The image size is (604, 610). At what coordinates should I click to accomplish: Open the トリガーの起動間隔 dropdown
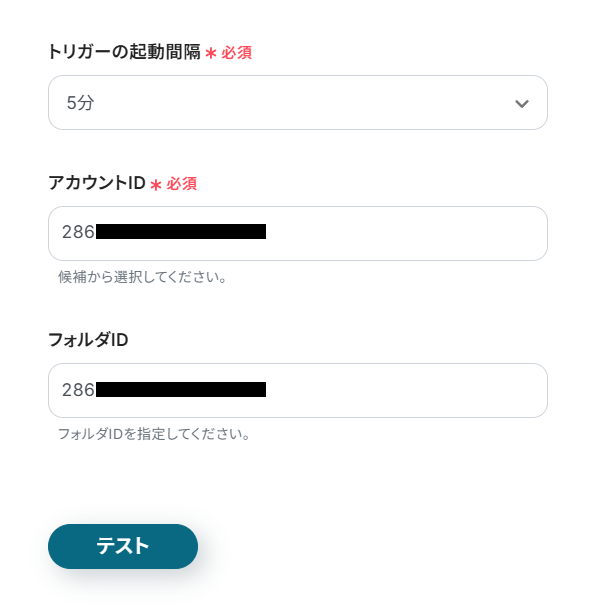click(297, 103)
